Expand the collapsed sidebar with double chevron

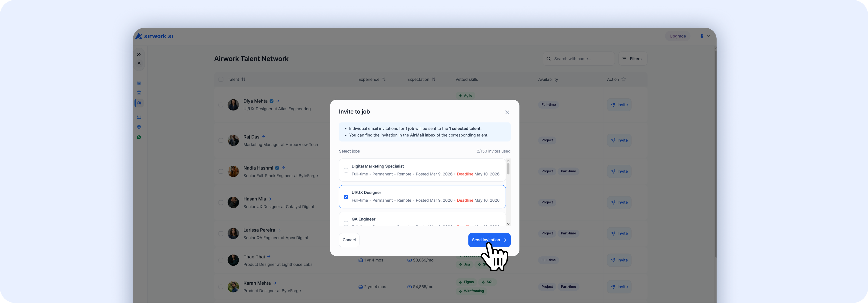click(x=139, y=54)
